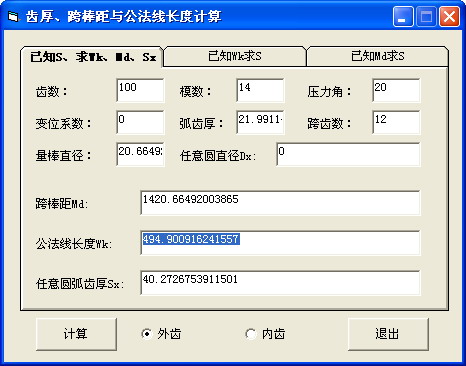Viewport: 466px width, 366px height.
Task: Close the window with X button
Action: pos(449,16)
